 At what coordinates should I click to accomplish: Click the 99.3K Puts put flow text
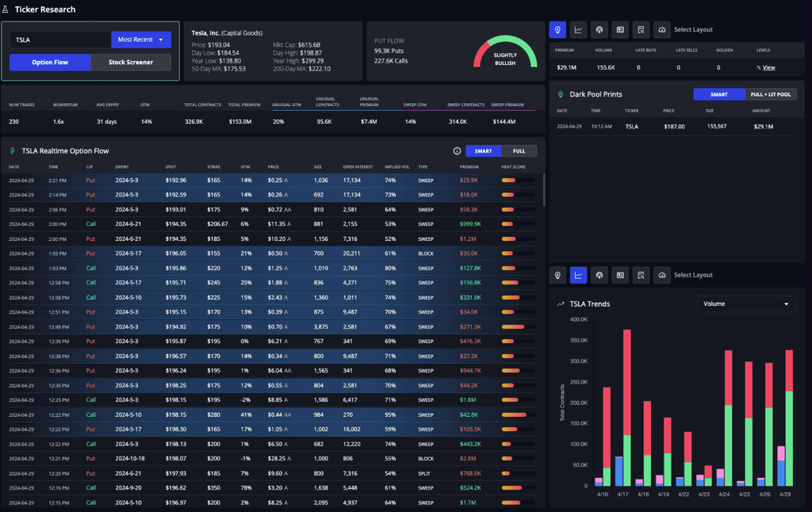click(x=389, y=52)
